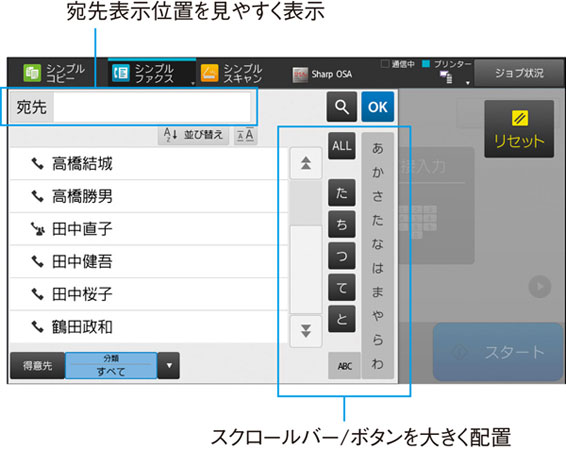Click the magnifying glass search icon

pyautogui.click(x=341, y=107)
